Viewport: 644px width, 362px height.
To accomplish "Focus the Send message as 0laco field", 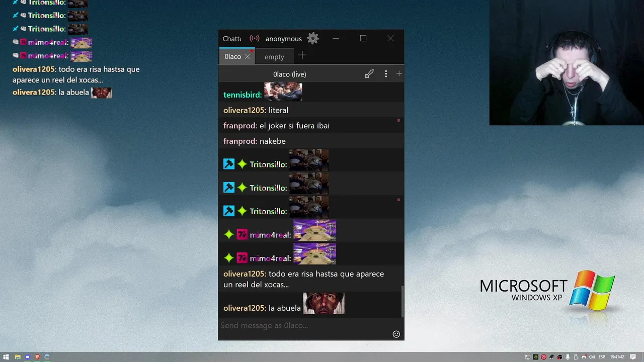I will click(305, 325).
